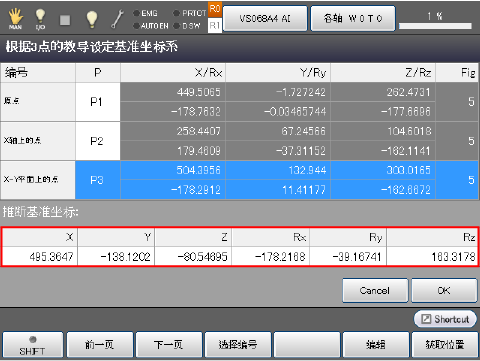This screenshot has width=480, height=361.
Task: Open the 各轴 W0 T0 coordinate selector
Action: 353,19
